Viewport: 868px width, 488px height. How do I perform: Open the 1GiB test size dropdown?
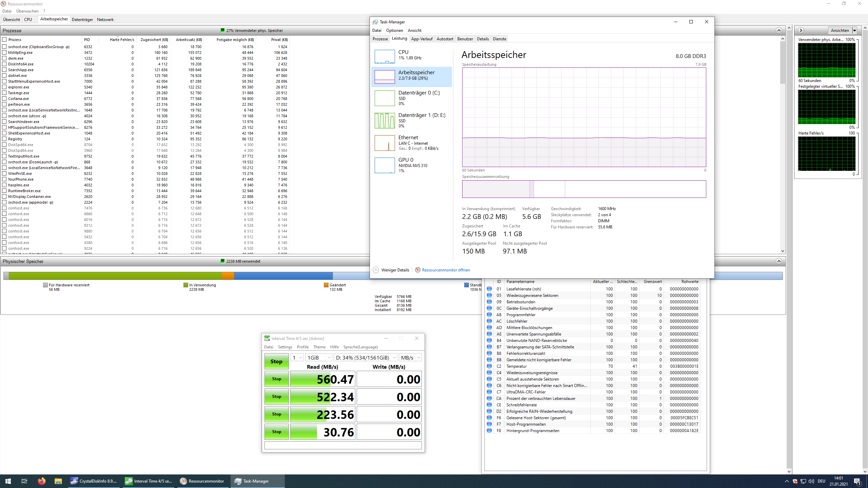coord(318,358)
